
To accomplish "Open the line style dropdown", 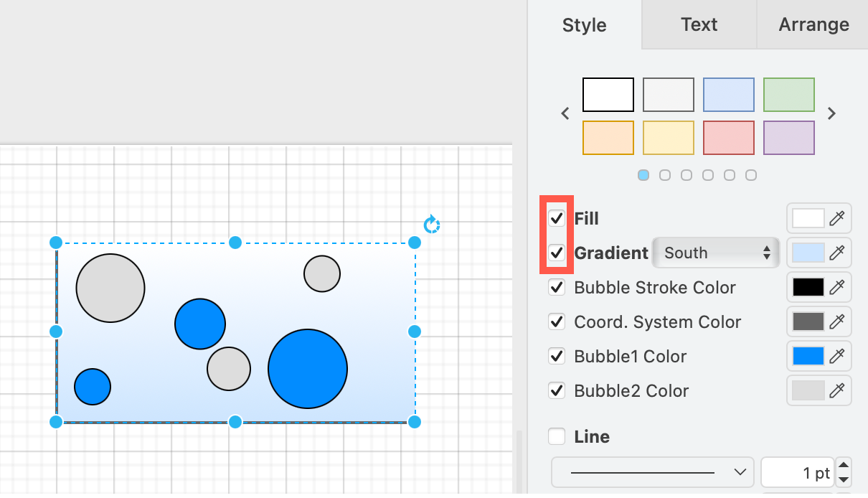I will 651,472.
